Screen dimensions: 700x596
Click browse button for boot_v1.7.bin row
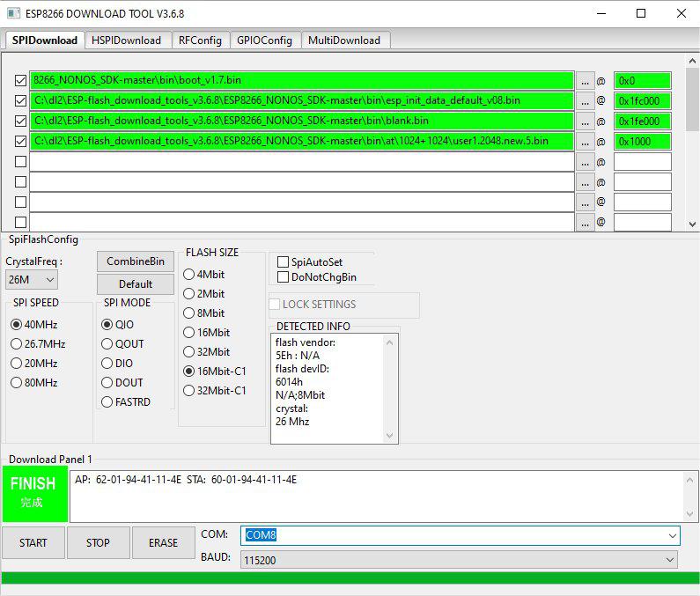tap(586, 81)
